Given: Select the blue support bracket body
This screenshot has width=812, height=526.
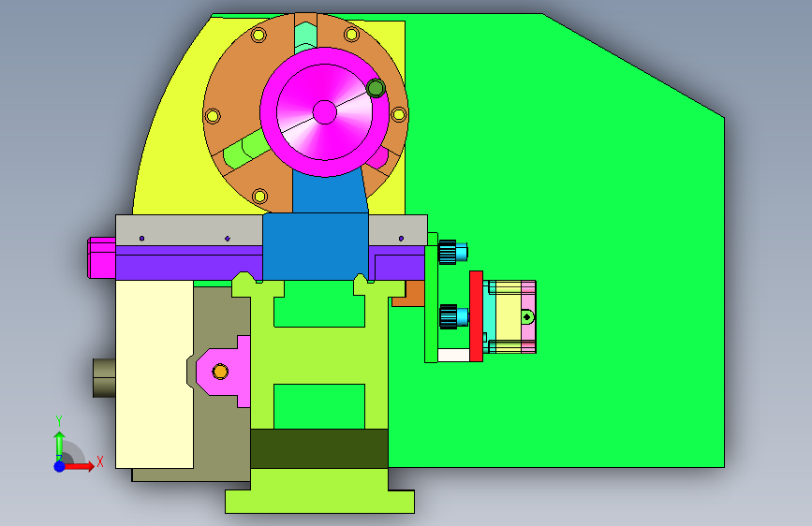Looking at the screenshot, I should click(316, 246).
